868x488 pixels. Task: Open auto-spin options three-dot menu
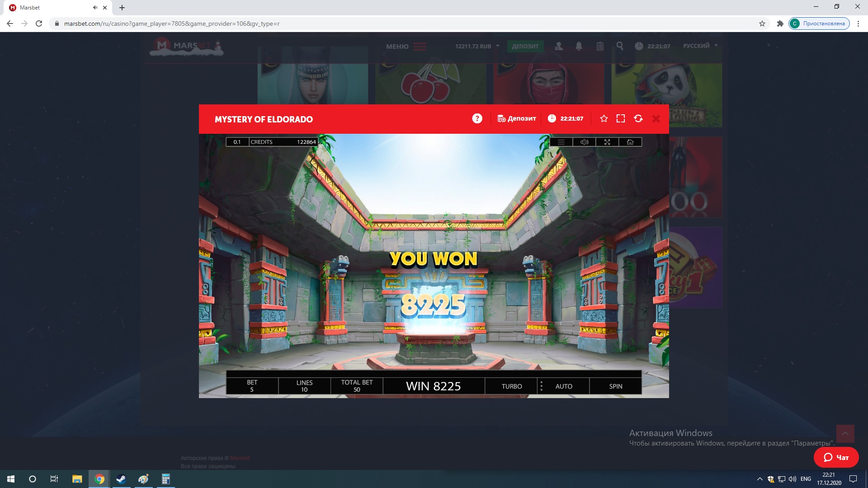click(x=542, y=386)
